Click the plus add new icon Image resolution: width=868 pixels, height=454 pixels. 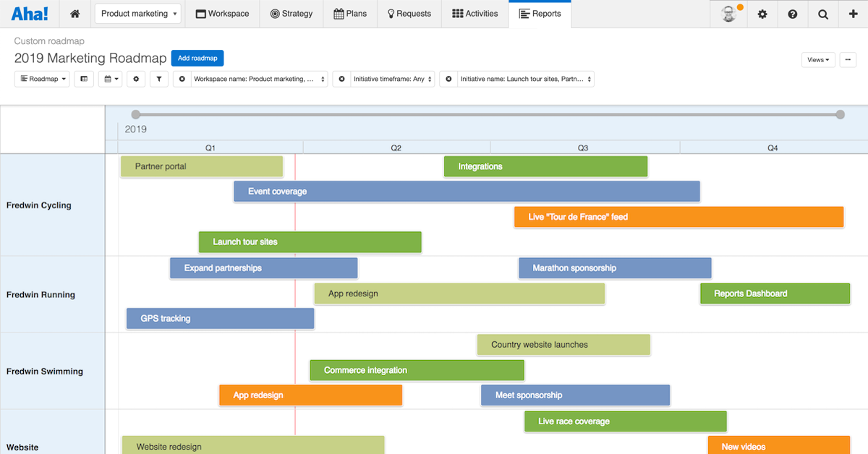click(853, 14)
